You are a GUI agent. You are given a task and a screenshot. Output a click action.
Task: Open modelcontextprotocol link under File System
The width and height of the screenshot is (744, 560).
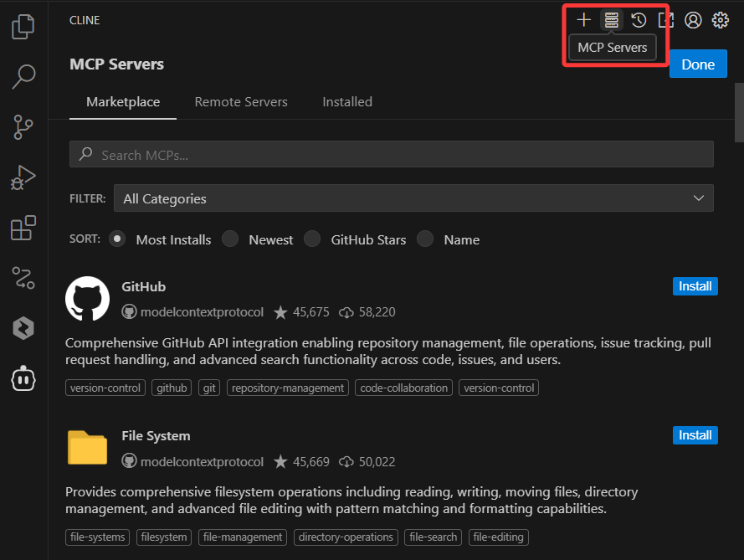pyautogui.click(x=202, y=462)
